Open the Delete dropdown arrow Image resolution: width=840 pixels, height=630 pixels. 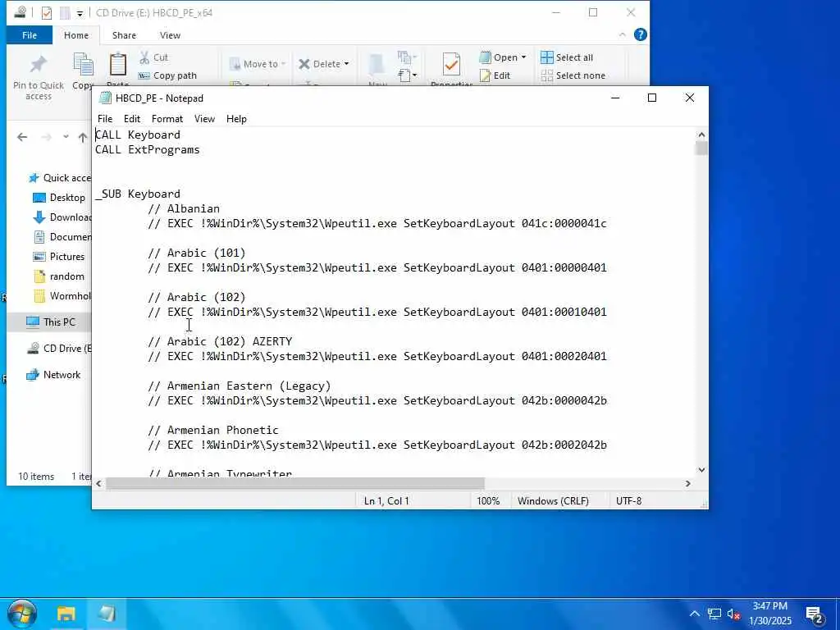click(347, 64)
